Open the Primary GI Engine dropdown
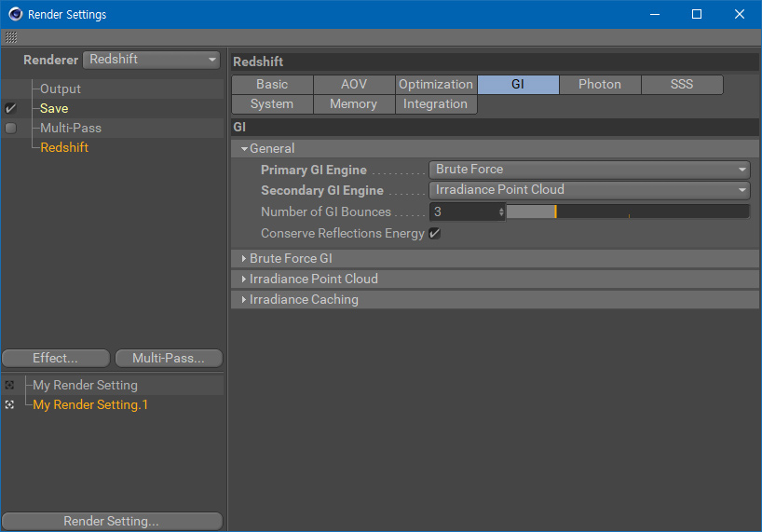762x532 pixels. [x=590, y=170]
